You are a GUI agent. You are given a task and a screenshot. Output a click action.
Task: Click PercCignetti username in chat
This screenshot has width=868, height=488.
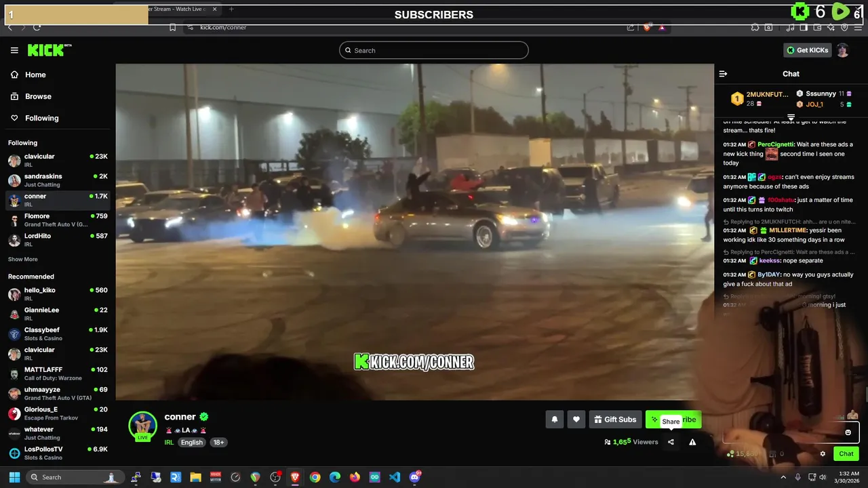click(x=776, y=144)
